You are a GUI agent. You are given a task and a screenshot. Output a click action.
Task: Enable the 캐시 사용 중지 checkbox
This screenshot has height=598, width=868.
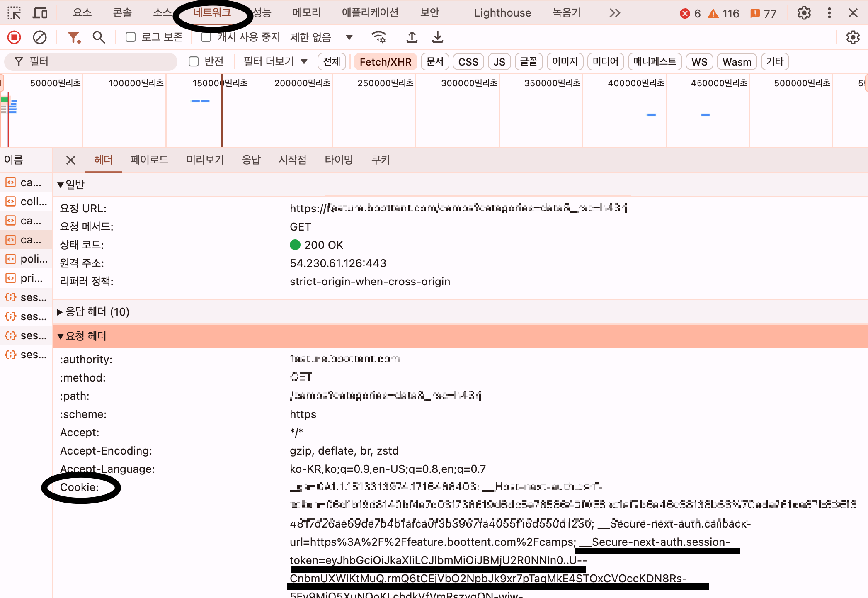tap(206, 37)
